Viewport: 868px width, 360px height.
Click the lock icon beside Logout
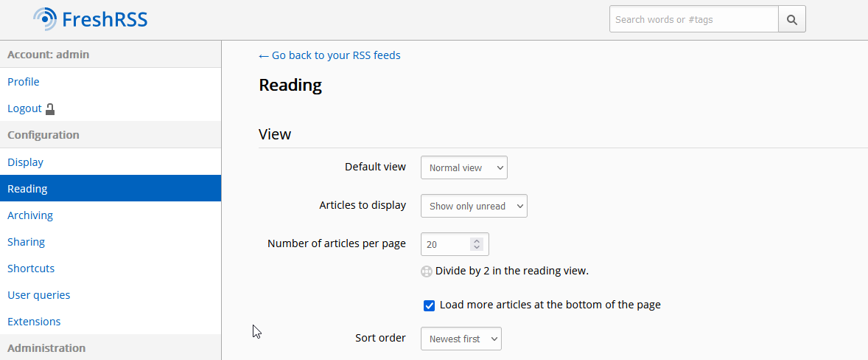point(50,109)
